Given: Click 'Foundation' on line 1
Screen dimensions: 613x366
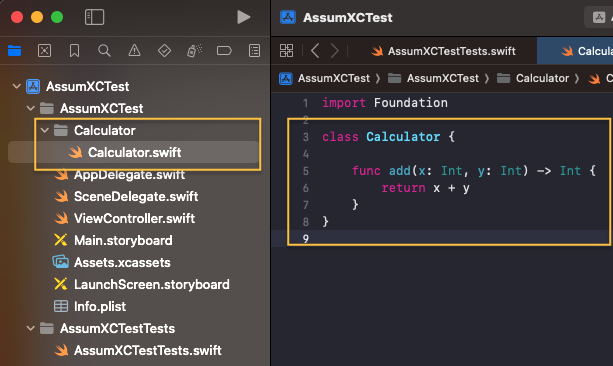Looking at the screenshot, I should pos(410,103).
